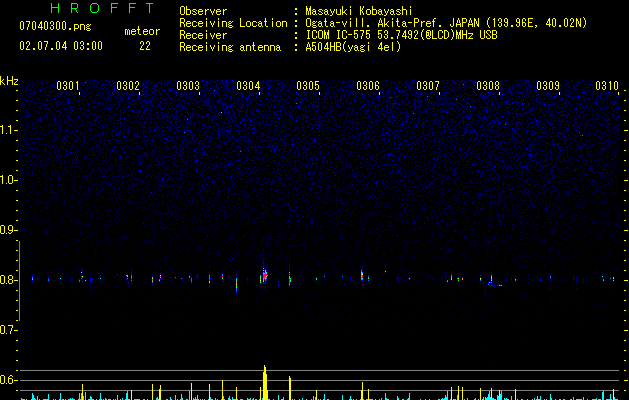Screen dimensions: 629x400
Task: Click the 0.9 kHz axis label
Action: tap(8, 230)
